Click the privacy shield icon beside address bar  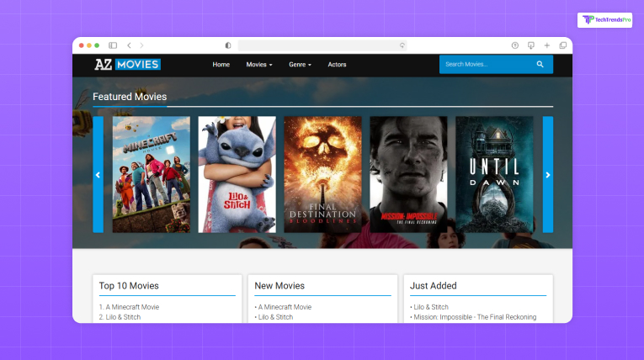pyautogui.click(x=228, y=45)
